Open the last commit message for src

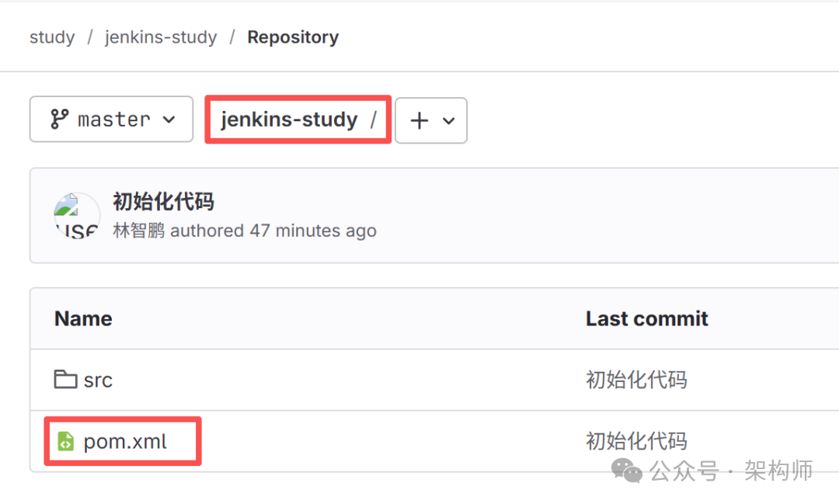(636, 380)
